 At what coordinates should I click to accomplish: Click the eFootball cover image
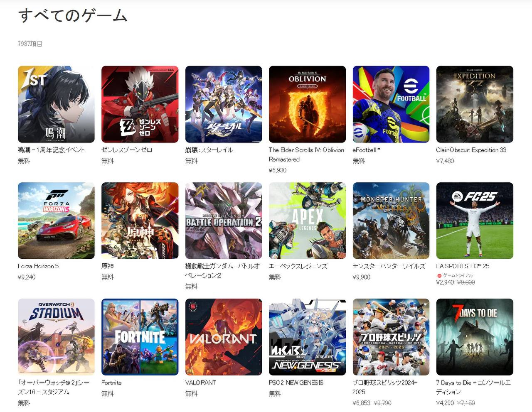(x=391, y=104)
